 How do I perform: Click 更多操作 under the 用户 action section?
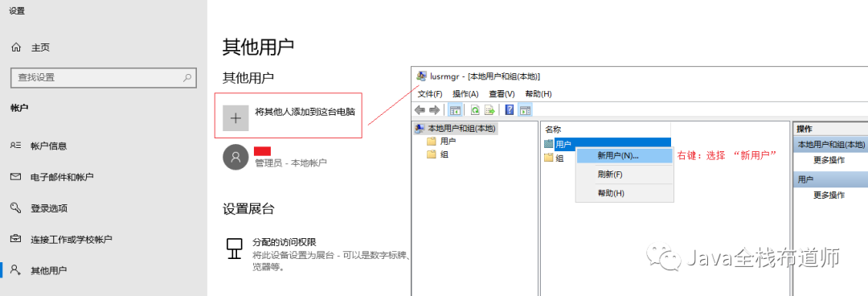pyautogui.click(x=829, y=195)
